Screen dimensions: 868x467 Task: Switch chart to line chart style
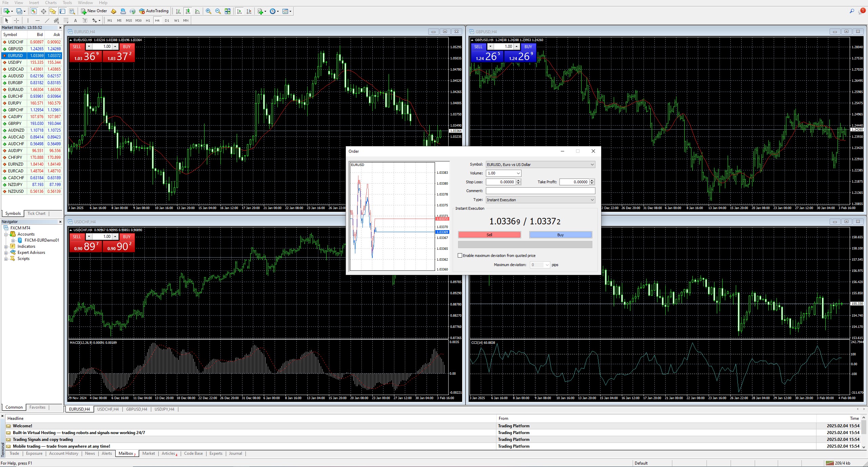click(x=197, y=11)
